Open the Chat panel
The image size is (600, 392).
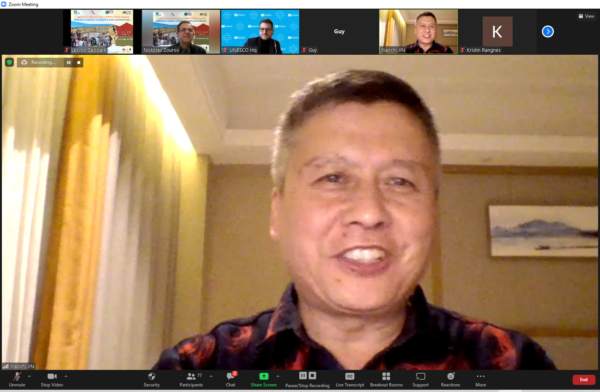pos(231,379)
